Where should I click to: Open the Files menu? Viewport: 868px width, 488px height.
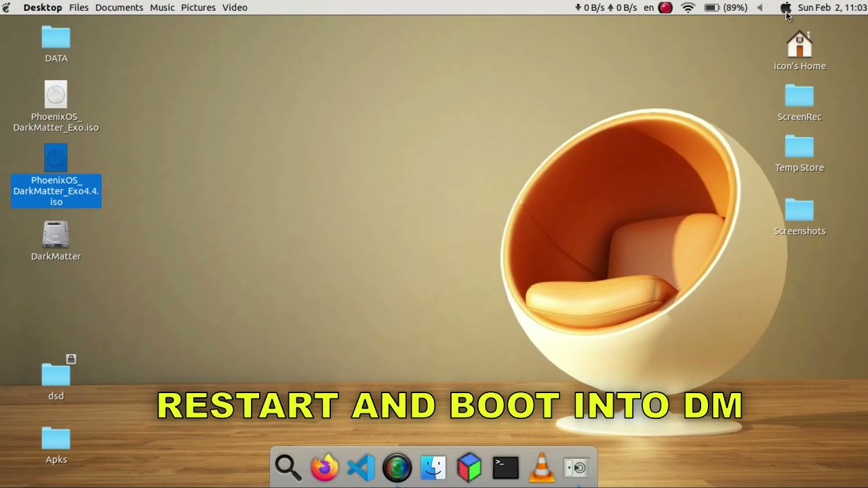[79, 7]
